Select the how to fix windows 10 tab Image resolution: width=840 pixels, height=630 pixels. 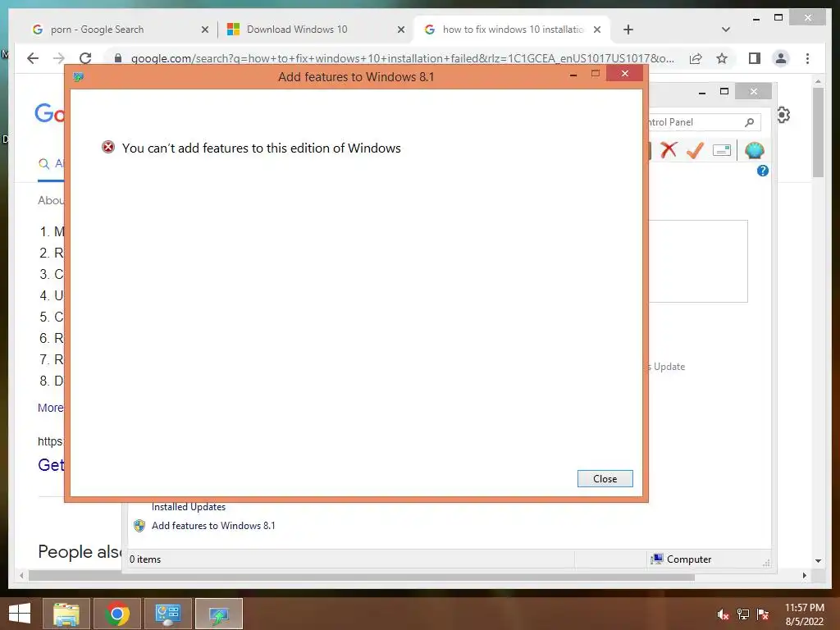(x=513, y=30)
